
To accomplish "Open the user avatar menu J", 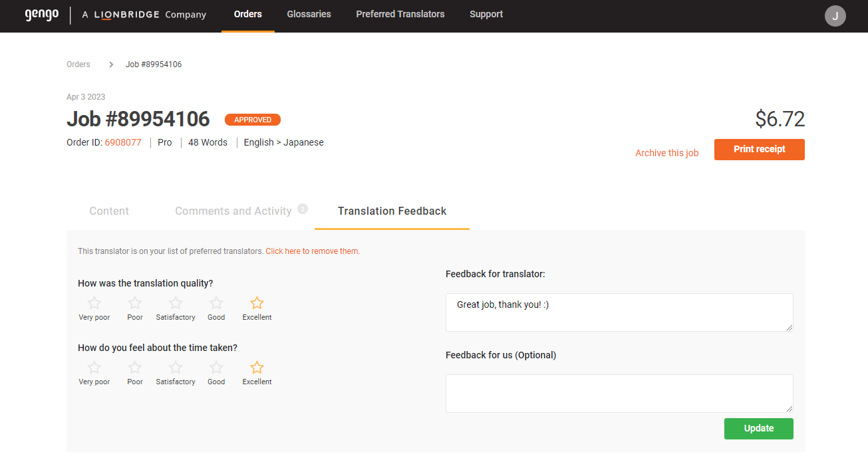I will (835, 16).
